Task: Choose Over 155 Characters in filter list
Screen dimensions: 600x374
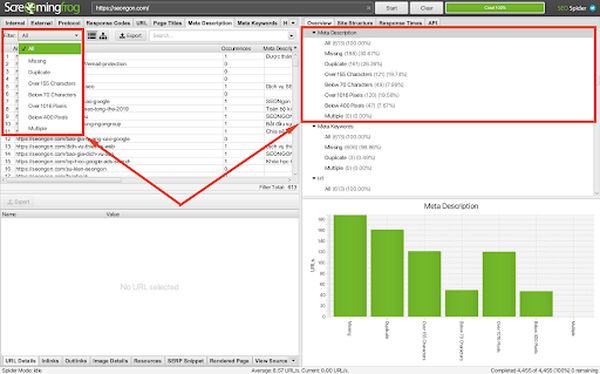Action: pyautogui.click(x=52, y=83)
